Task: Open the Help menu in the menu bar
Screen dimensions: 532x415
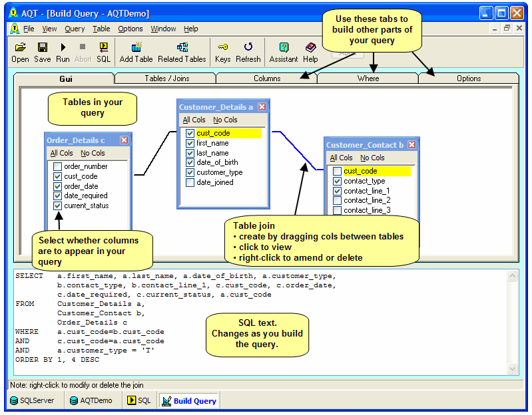Action: tap(191, 29)
